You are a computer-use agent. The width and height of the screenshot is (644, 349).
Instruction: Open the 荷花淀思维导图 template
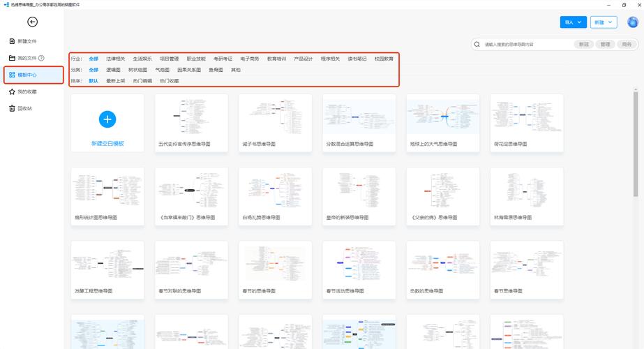click(527, 123)
